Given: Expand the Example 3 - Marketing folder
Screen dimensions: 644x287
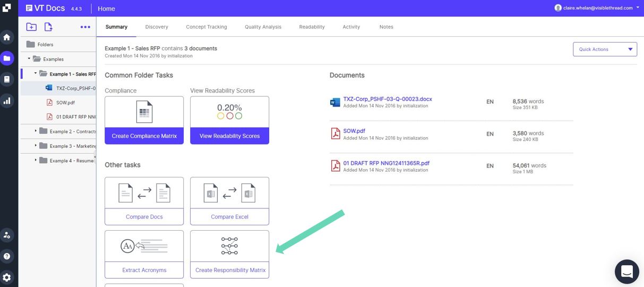Looking at the screenshot, I should [36, 146].
